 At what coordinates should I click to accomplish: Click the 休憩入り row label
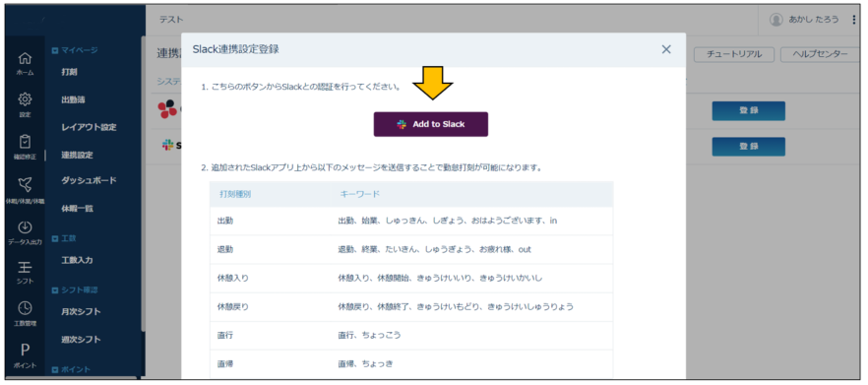(233, 278)
